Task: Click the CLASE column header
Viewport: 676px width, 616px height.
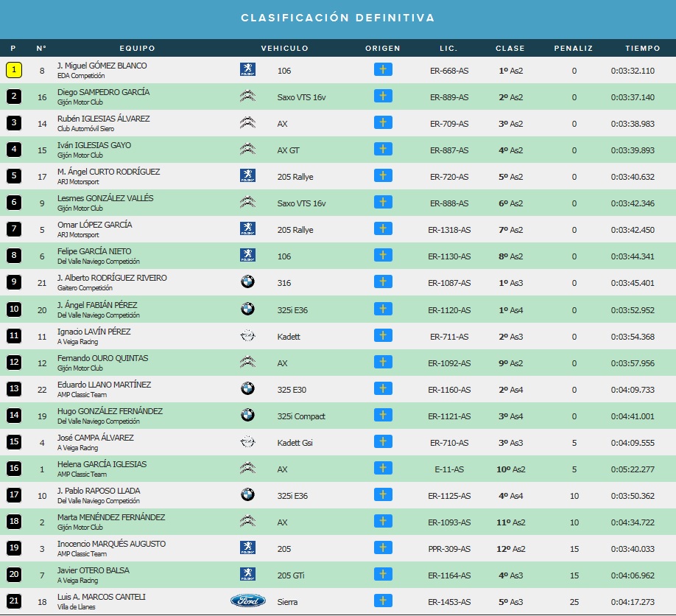Action: [510, 48]
